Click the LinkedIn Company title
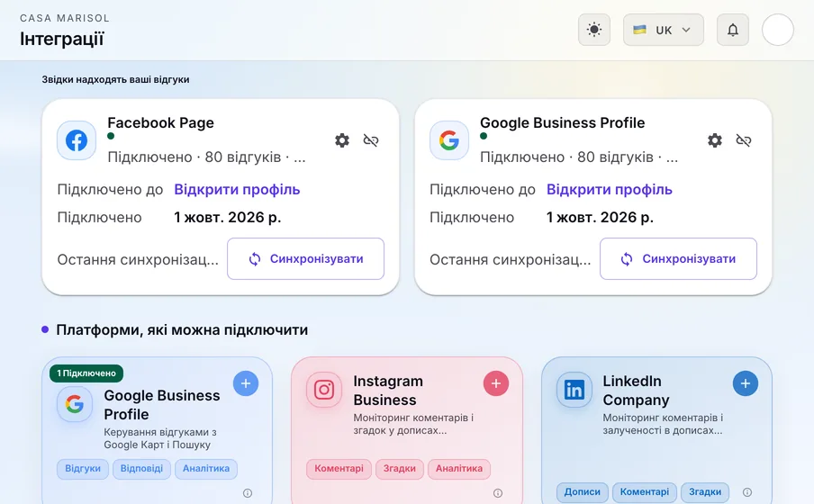 pos(636,391)
